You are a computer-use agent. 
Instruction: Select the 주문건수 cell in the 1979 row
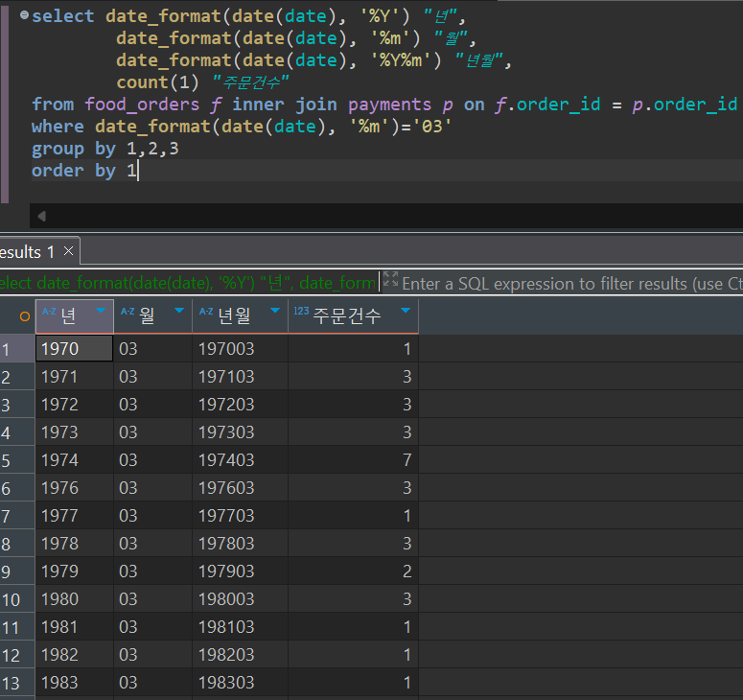(x=353, y=572)
